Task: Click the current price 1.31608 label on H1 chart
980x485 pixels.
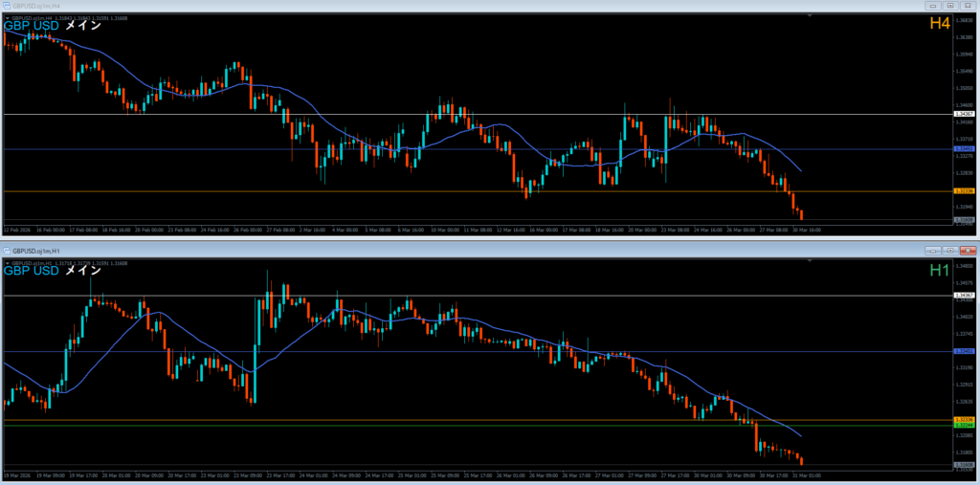Action: tap(965, 465)
